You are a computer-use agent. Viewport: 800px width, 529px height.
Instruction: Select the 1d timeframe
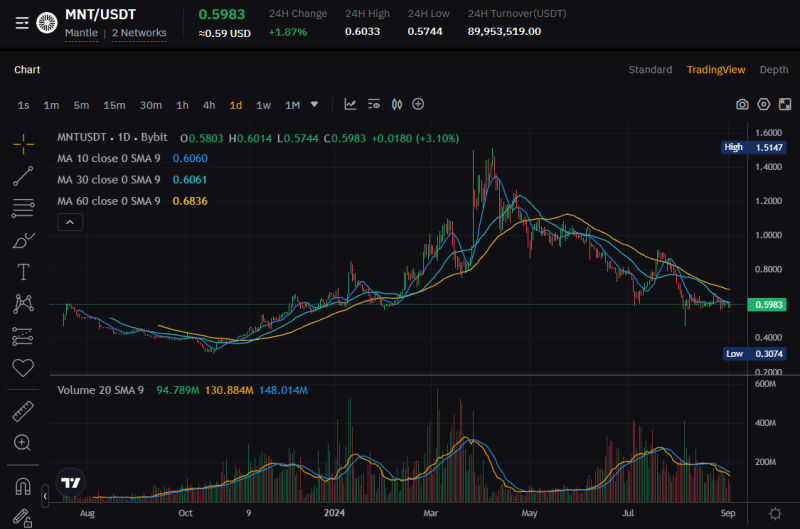236,105
